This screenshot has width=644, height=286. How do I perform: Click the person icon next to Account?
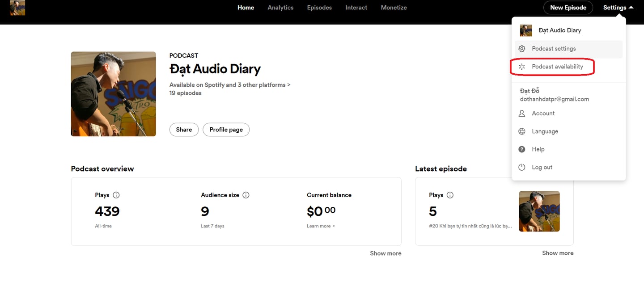[521, 114]
